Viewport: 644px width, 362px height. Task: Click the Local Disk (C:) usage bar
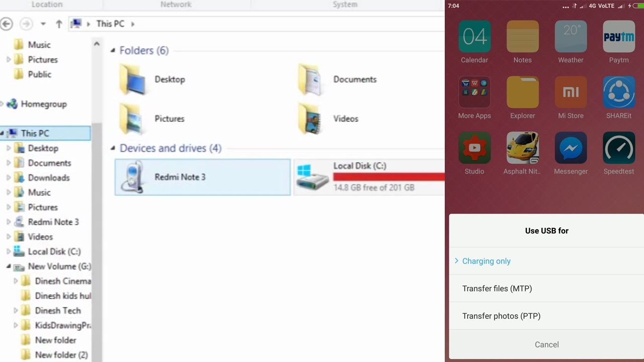(x=389, y=176)
